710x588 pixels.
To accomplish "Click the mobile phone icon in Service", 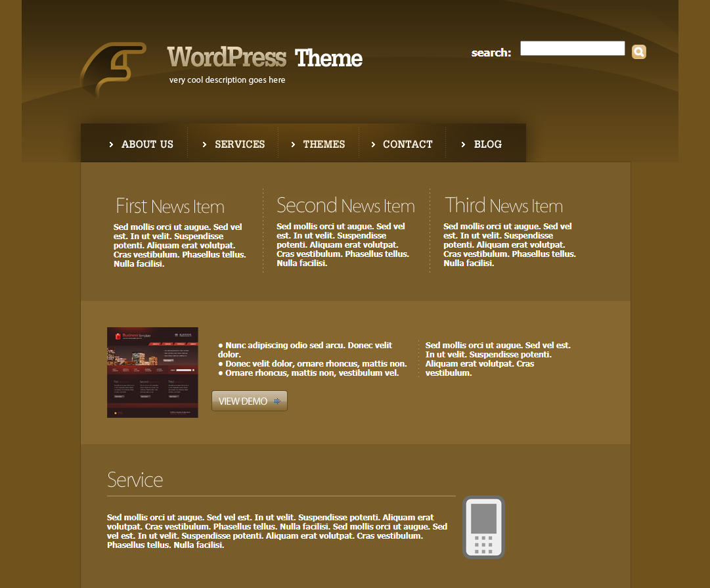I will [483, 528].
